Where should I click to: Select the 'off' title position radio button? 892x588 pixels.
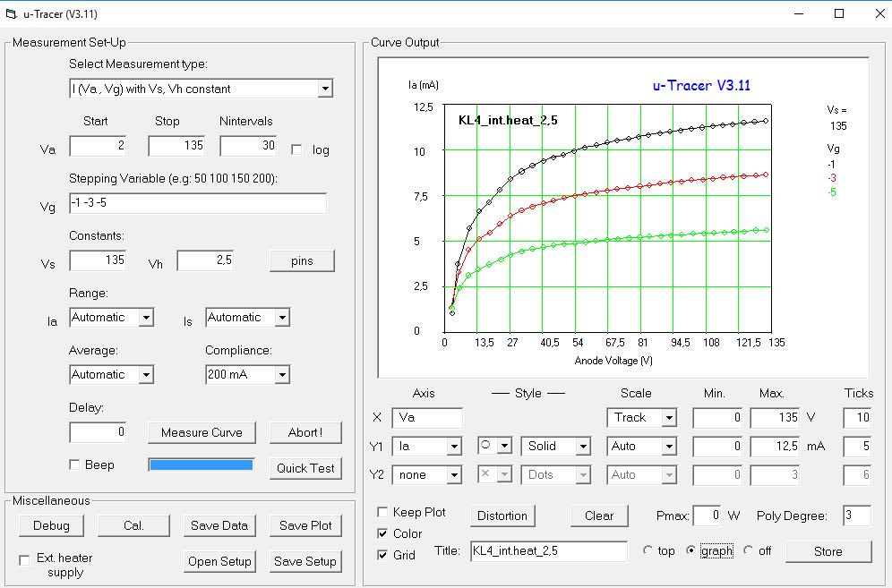pos(749,550)
